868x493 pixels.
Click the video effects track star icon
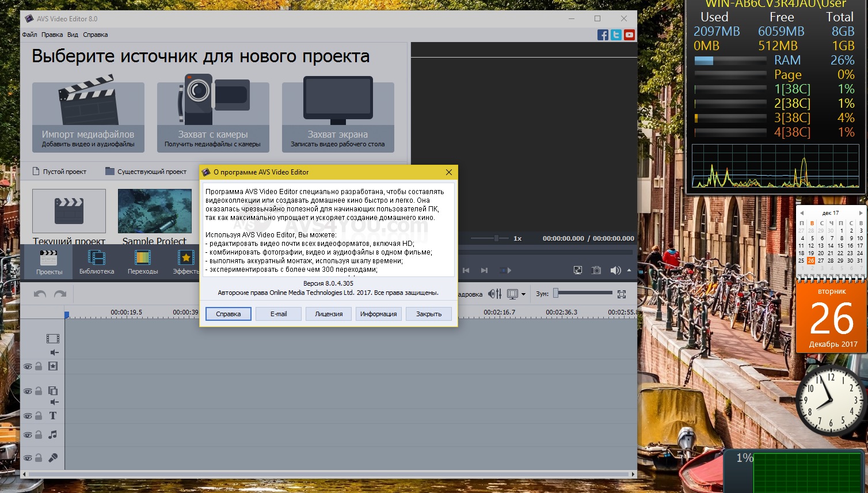click(53, 366)
